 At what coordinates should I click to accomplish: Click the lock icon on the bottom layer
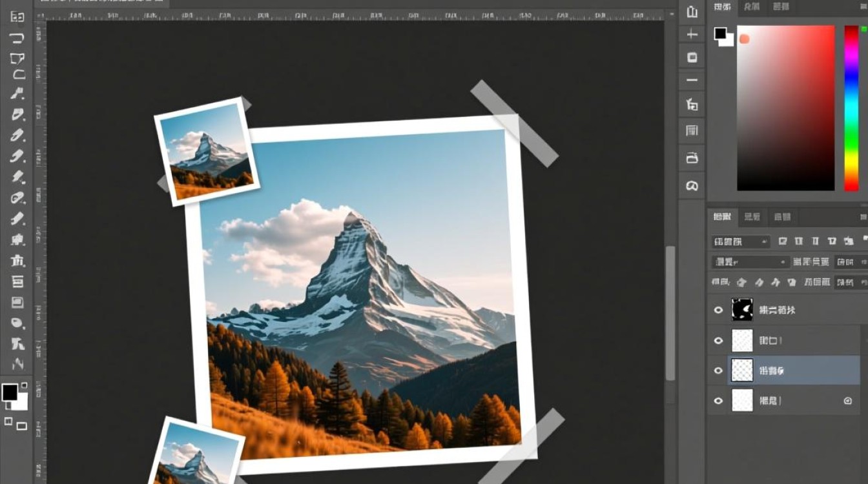[x=848, y=401]
